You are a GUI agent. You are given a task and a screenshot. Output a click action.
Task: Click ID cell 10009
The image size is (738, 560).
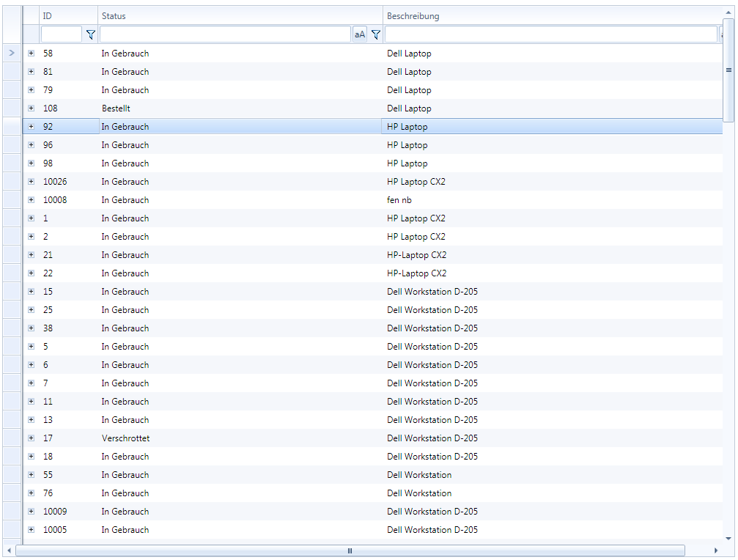point(69,512)
